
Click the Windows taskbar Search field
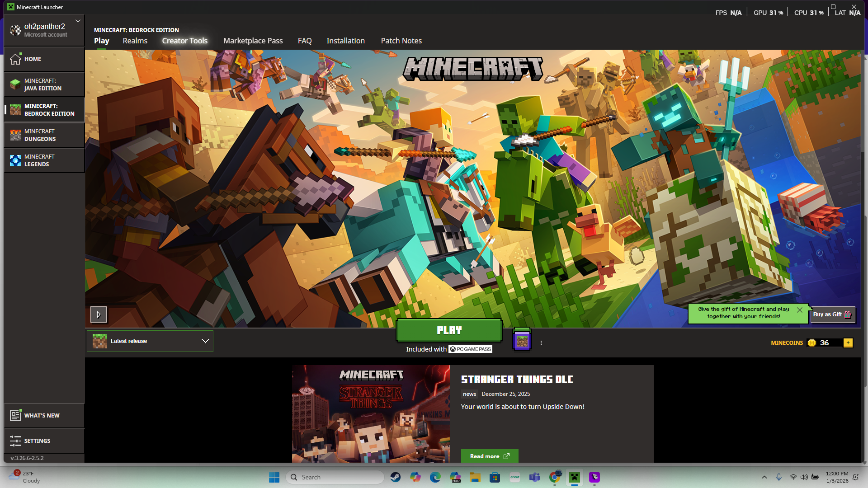(335, 477)
